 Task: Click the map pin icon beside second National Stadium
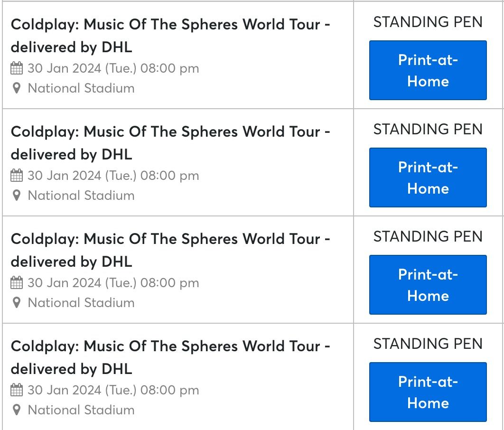point(16,196)
